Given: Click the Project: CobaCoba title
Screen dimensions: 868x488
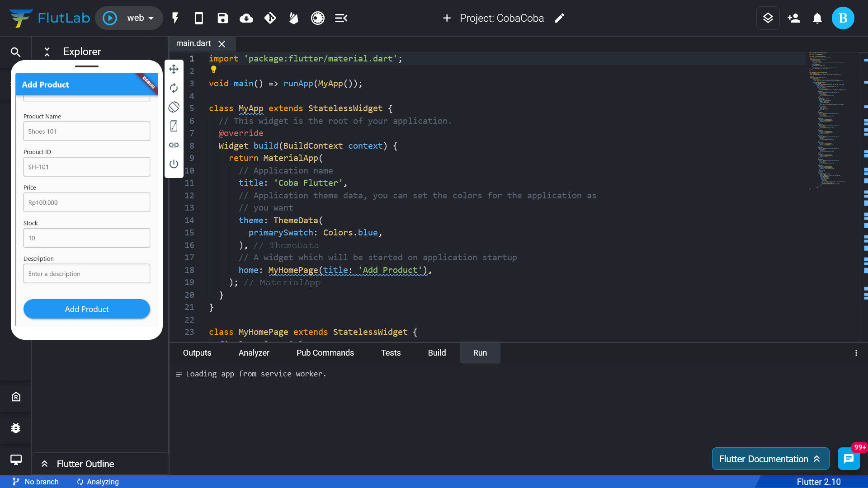Looking at the screenshot, I should (x=502, y=18).
